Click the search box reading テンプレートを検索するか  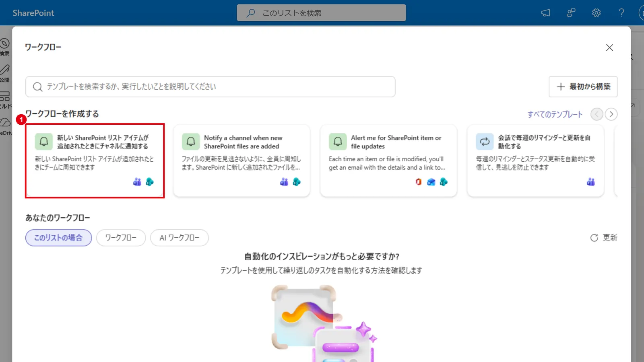[210, 86]
